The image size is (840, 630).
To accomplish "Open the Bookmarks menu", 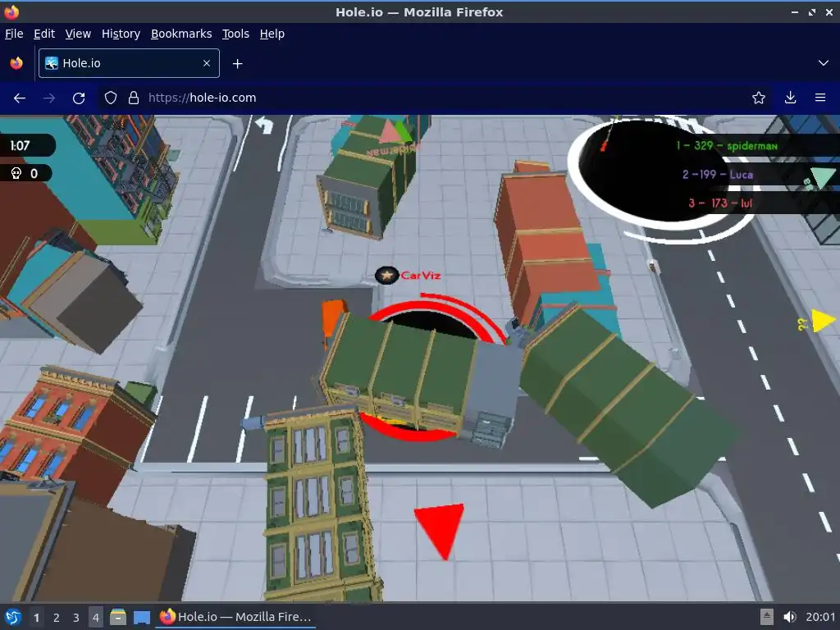I will [x=181, y=34].
